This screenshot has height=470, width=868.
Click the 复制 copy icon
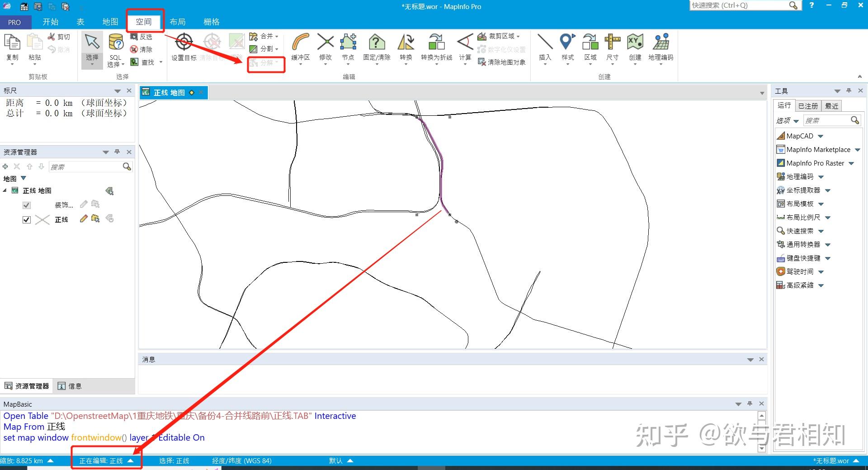click(12, 42)
